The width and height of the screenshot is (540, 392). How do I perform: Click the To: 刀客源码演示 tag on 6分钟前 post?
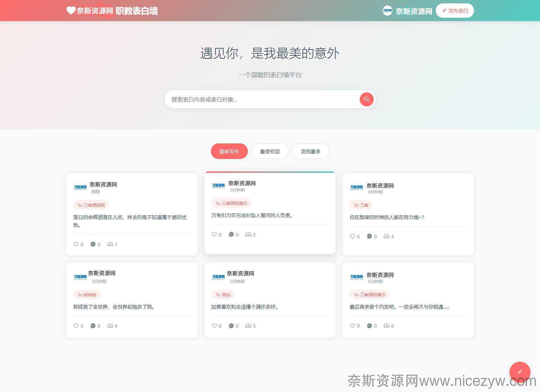[x=369, y=294]
